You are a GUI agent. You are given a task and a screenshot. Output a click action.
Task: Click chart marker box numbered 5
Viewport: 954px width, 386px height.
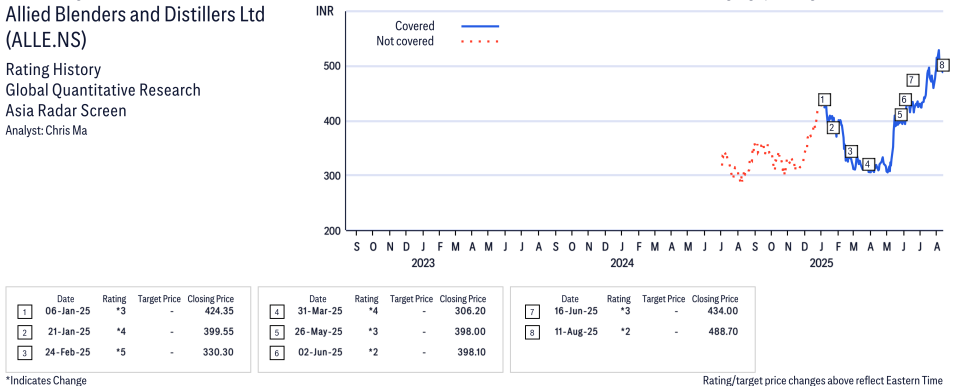click(900, 114)
